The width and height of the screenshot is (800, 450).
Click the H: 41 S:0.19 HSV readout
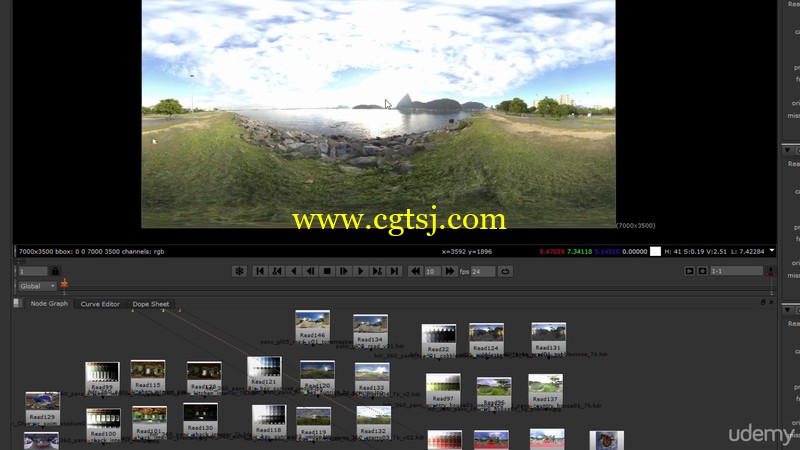click(694, 251)
